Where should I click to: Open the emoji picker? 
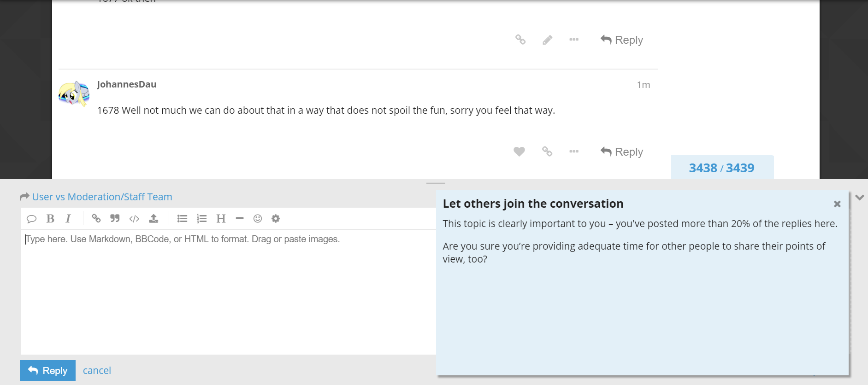tap(258, 219)
